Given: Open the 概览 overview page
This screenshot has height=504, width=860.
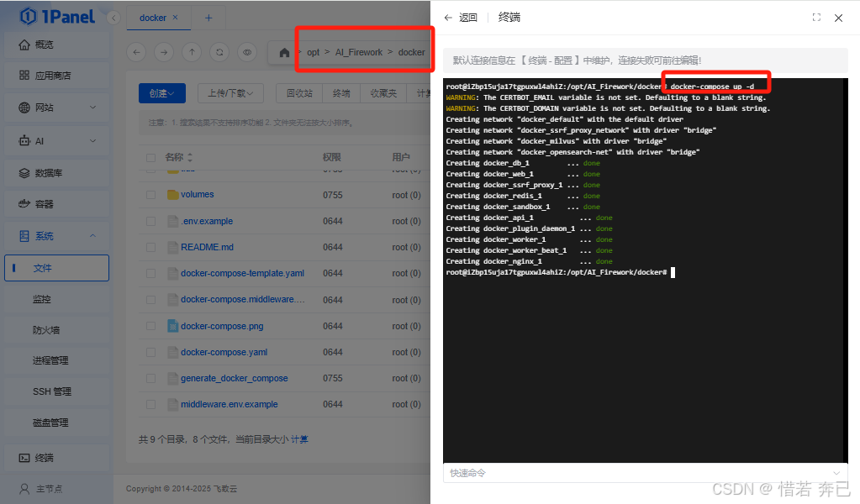Looking at the screenshot, I should pyautogui.click(x=56, y=45).
